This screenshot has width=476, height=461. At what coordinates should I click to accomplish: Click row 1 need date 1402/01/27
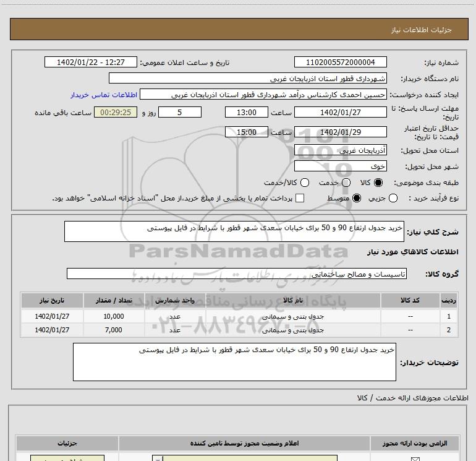[52, 316]
